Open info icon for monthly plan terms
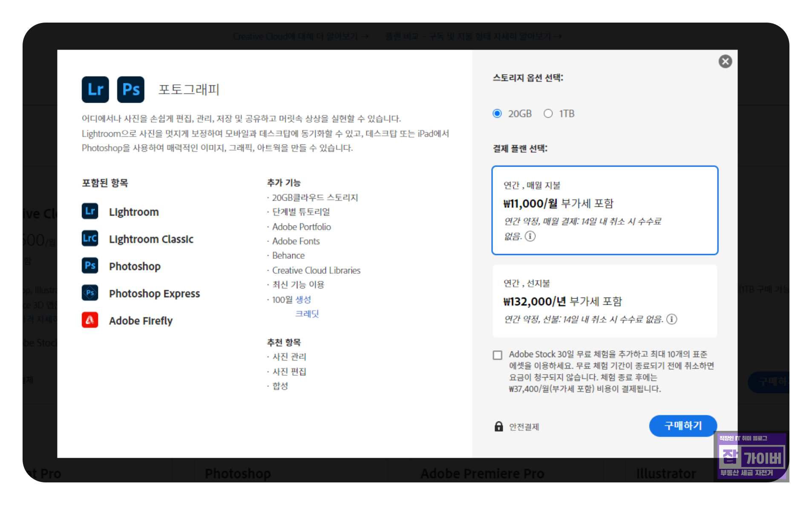 [x=530, y=236]
